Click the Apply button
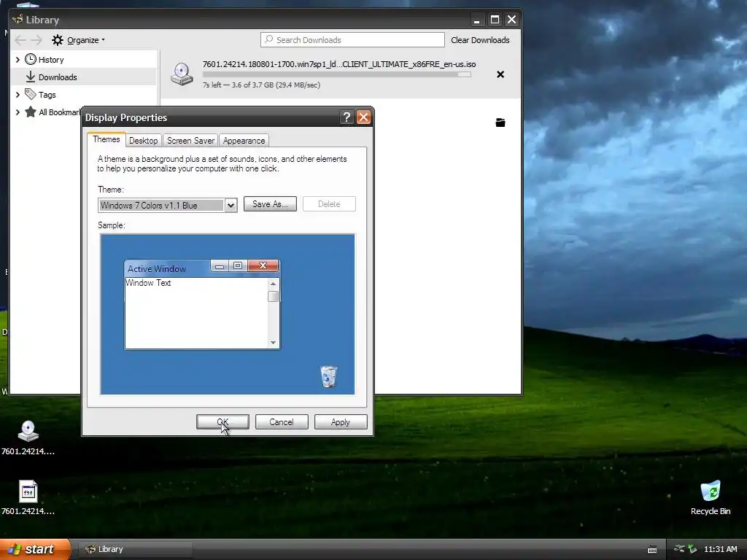The height and width of the screenshot is (560, 747). 341,422
